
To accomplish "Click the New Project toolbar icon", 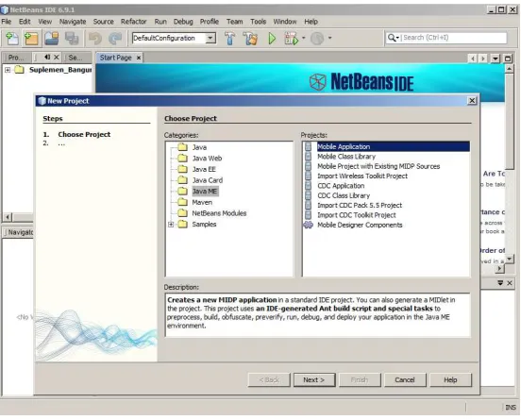I will [31, 38].
